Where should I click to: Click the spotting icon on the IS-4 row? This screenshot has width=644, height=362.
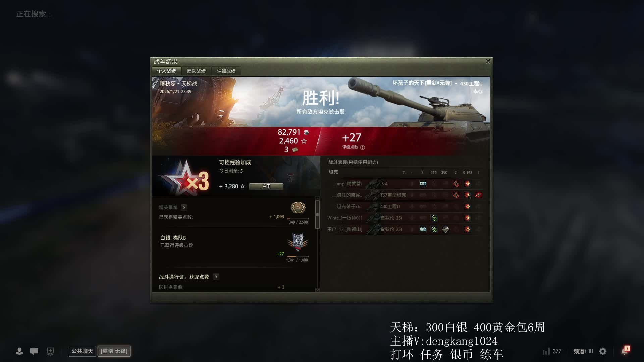pos(423,184)
